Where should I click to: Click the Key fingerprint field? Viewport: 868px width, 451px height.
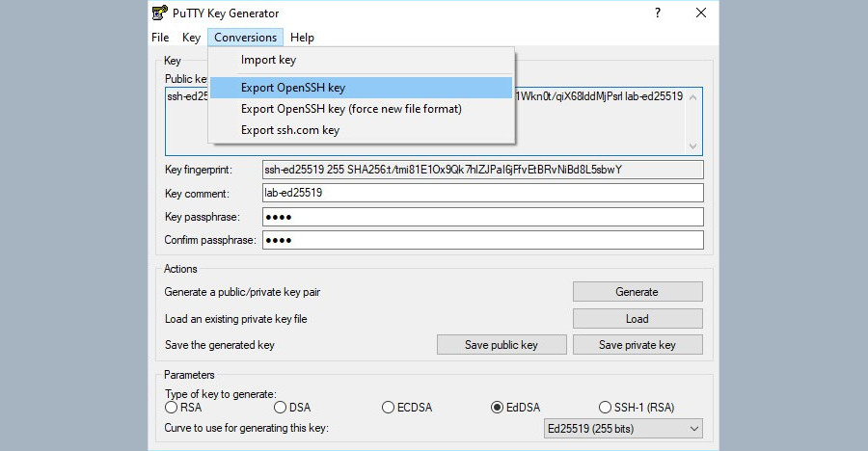[483, 170]
